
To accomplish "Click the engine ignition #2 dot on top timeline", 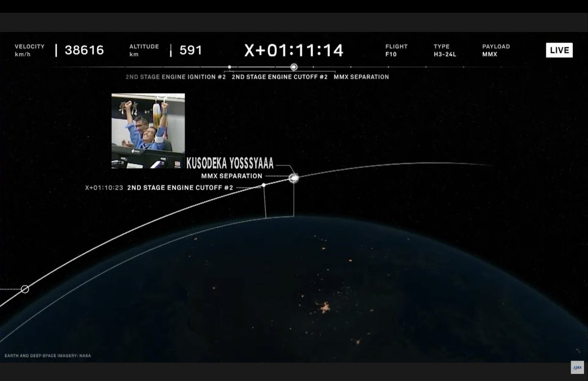I will click(229, 67).
